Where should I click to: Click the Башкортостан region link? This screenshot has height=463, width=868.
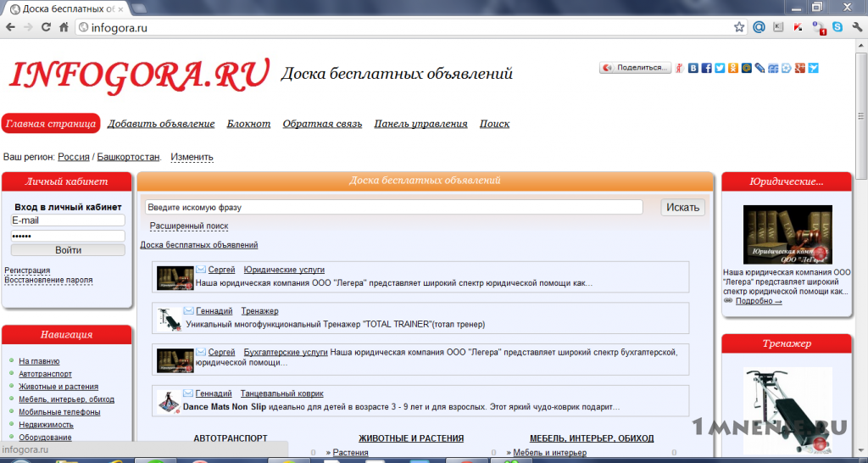(129, 157)
